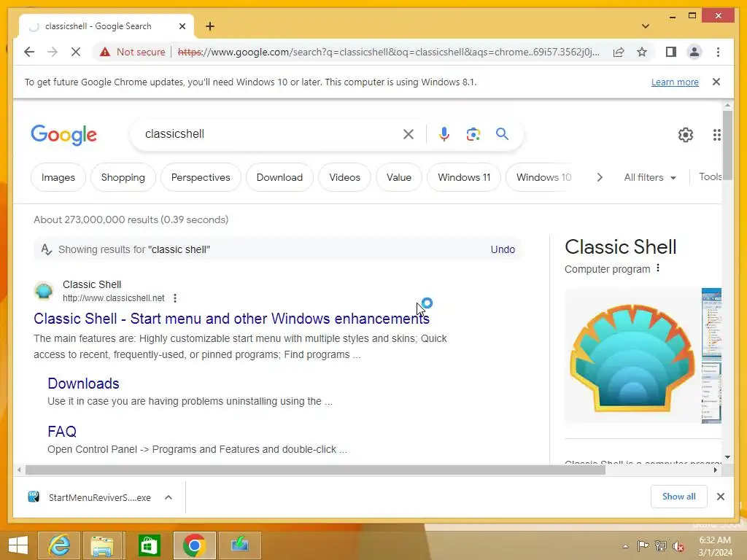Bookmark this page with the star
The width and height of the screenshot is (747, 560).
[642, 52]
